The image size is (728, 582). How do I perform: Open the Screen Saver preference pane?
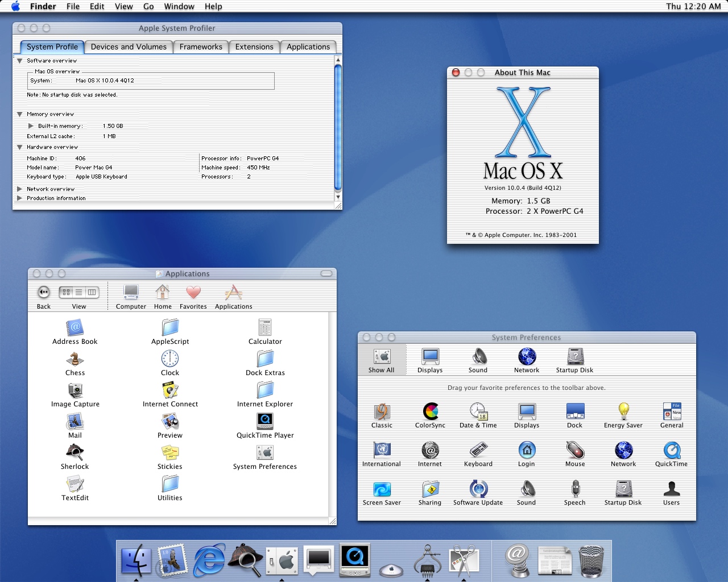(x=382, y=489)
